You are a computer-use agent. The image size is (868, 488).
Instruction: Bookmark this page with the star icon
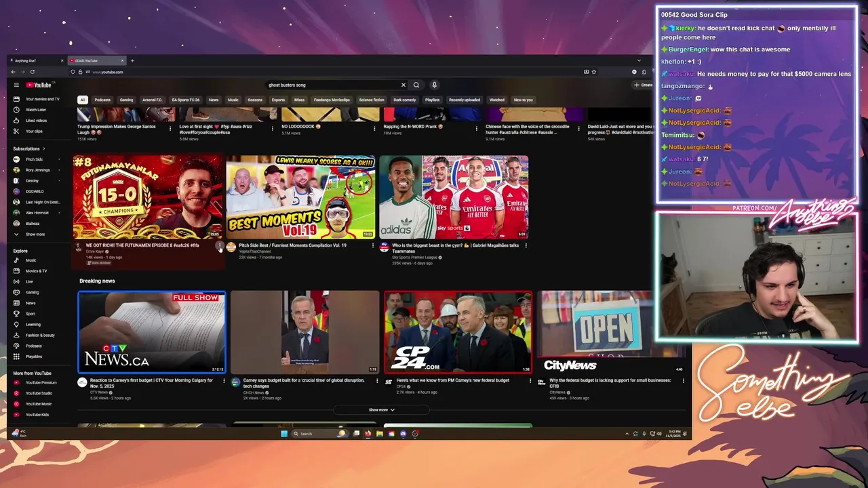tap(594, 72)
